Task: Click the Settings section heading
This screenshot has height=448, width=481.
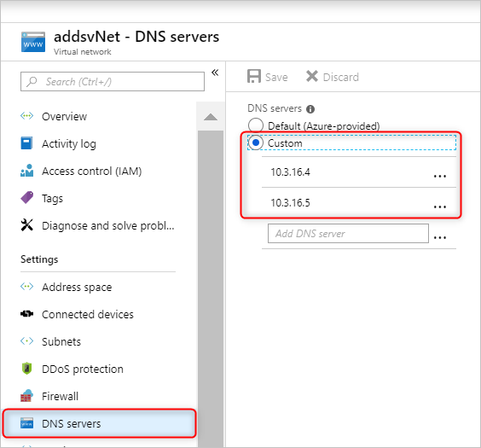Action: [x=39, y=259]
